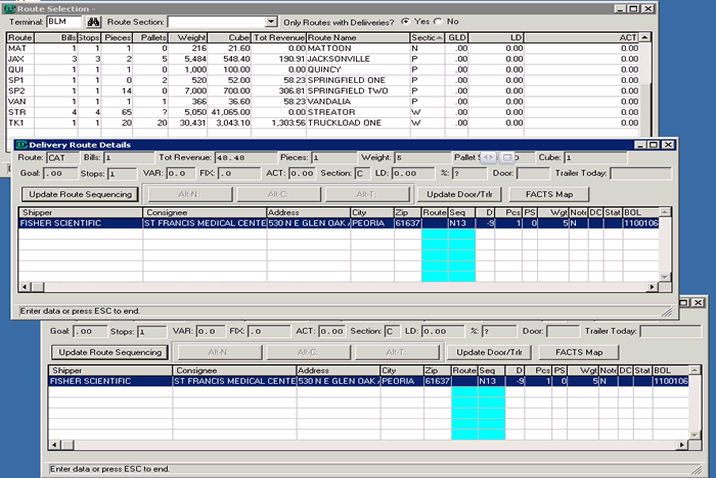The height and width of the screenshot is (478, 716).
Task: Click ST FRANCIS MEDICAL consignee in front grid
Action: pyautogui.click(x=205, y=223)
